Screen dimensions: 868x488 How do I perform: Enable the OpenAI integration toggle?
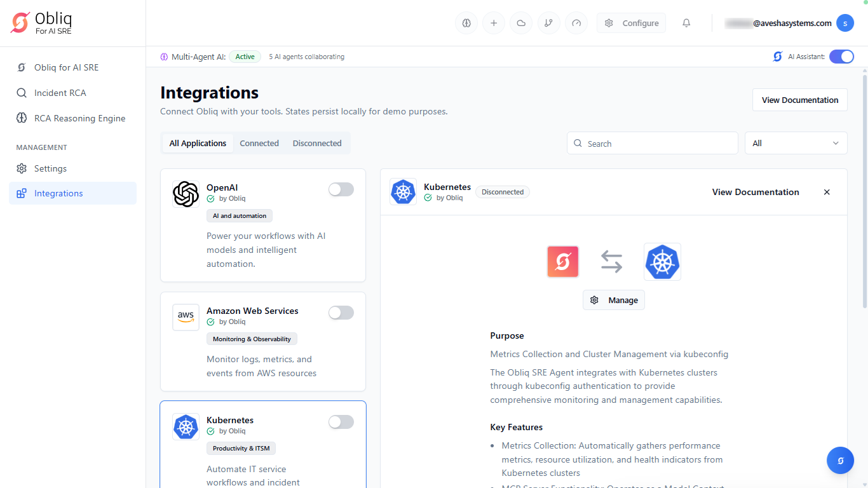click(x=341, y=189)
